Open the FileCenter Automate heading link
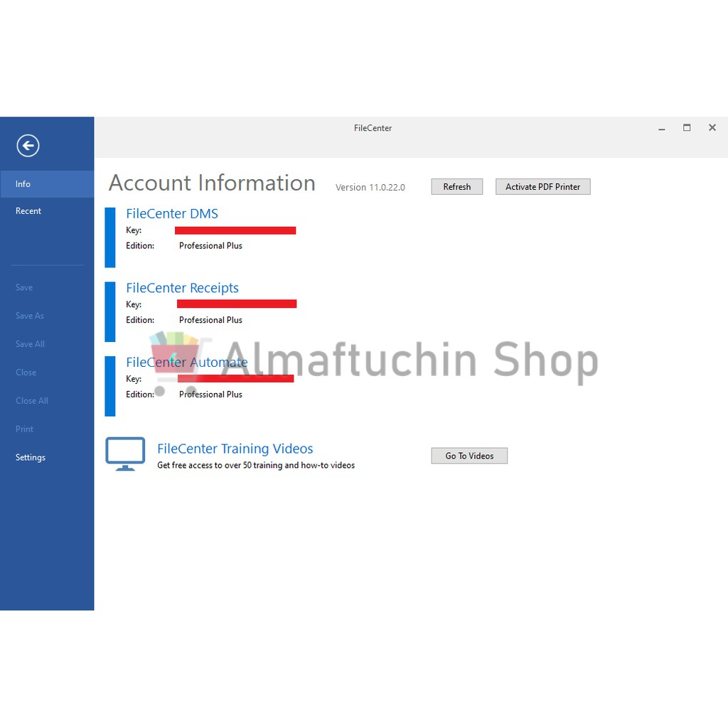728x728 pixels. (187, 362)
